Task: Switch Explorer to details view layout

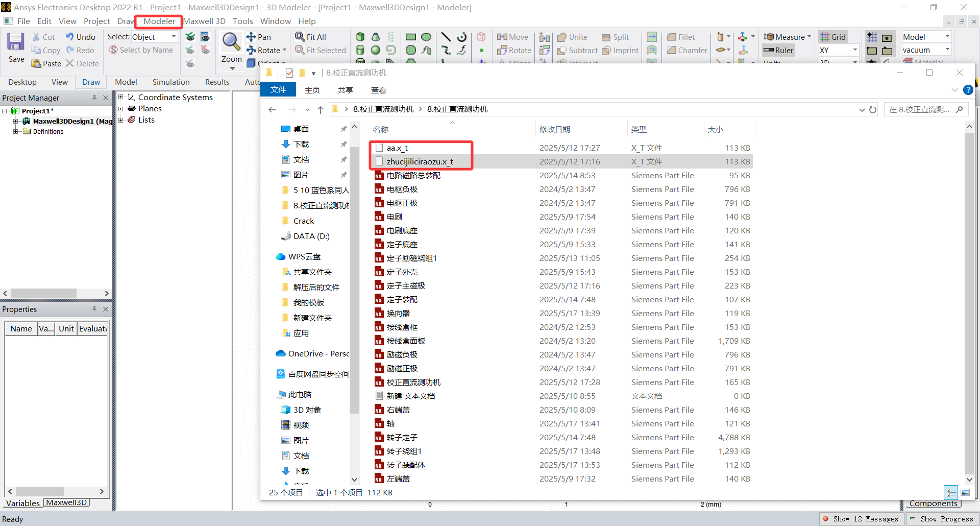Action: [x=951, y=492]
